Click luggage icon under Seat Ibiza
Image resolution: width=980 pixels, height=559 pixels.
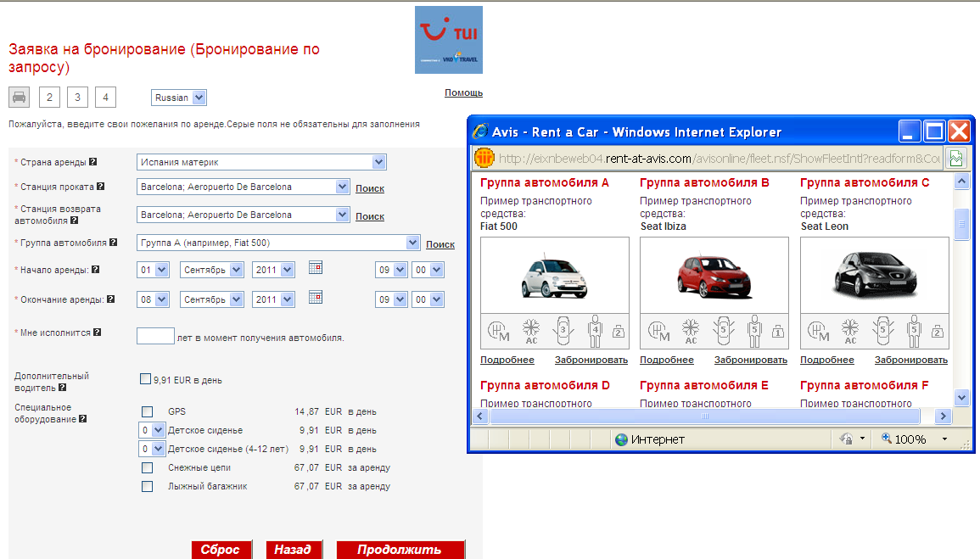[778, 331]
